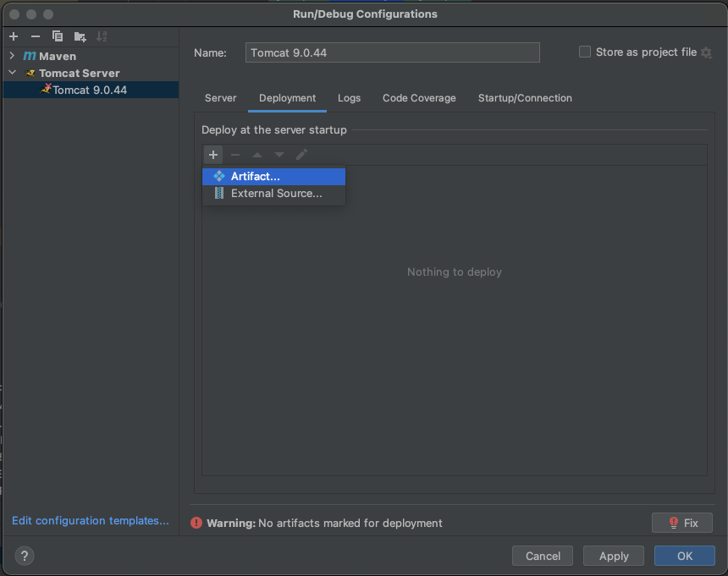728x576 pixels.
Task: Move deployment item up
Action: pos(257,155)
